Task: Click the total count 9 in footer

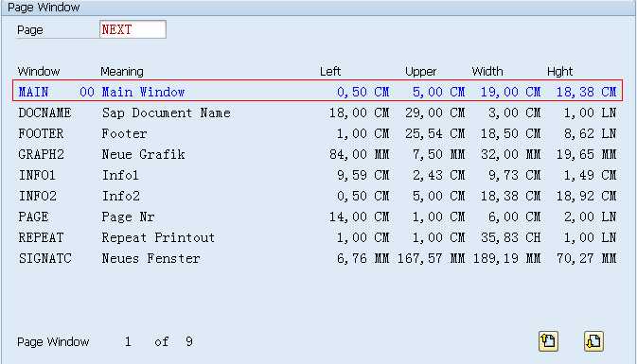Action: pyautogui.click(x=189, y=341)
